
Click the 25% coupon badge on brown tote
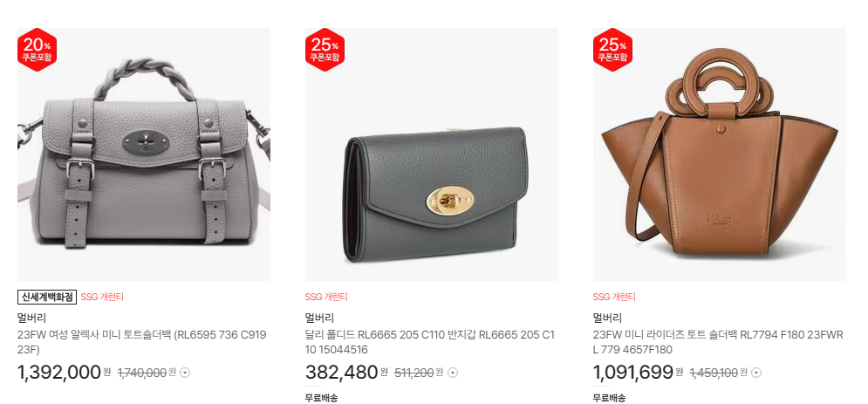(x=612, y=50)
